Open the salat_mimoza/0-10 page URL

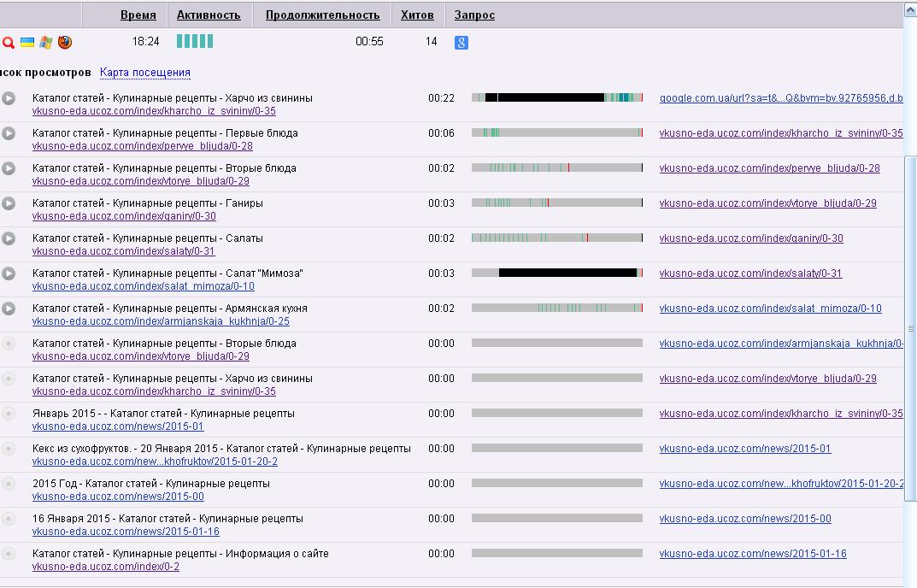tap(144, 286)
